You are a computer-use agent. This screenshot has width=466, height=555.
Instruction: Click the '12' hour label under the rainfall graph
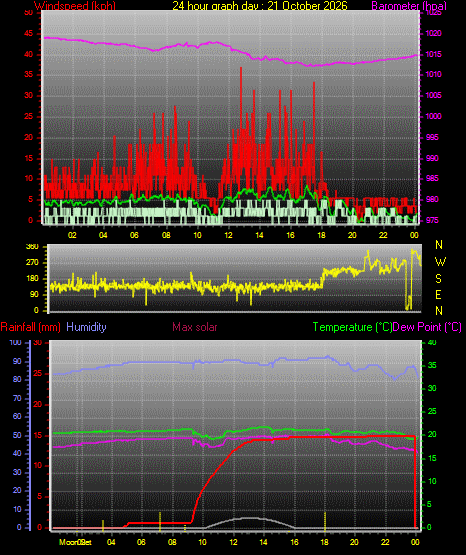click(233, 542)
